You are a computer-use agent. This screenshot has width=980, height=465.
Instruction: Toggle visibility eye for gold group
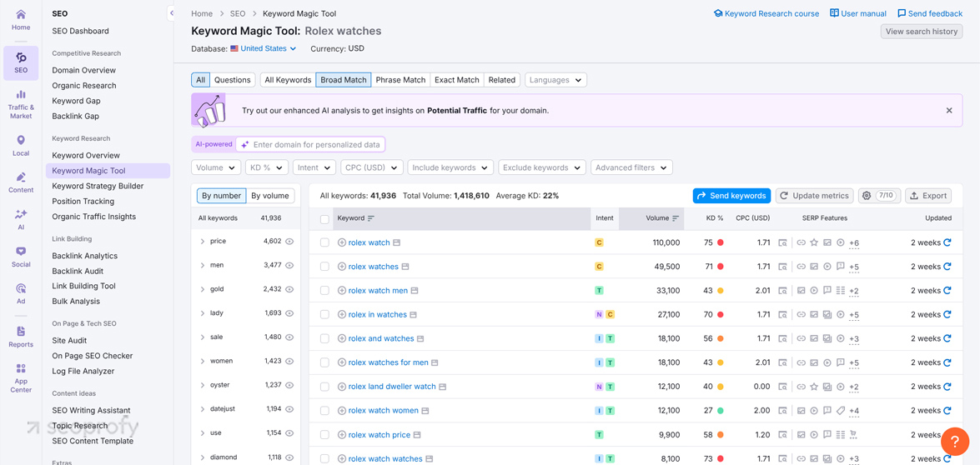(x=289, y=289)
